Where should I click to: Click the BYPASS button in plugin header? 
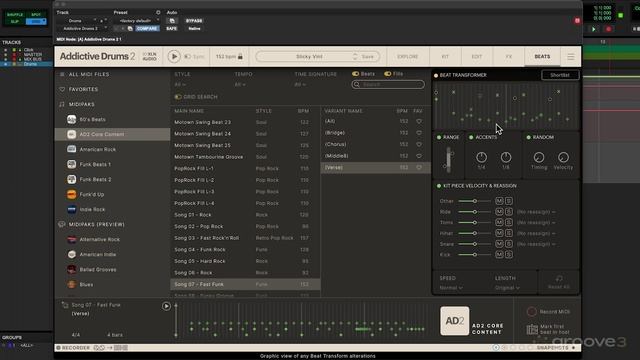coord(194,21)
